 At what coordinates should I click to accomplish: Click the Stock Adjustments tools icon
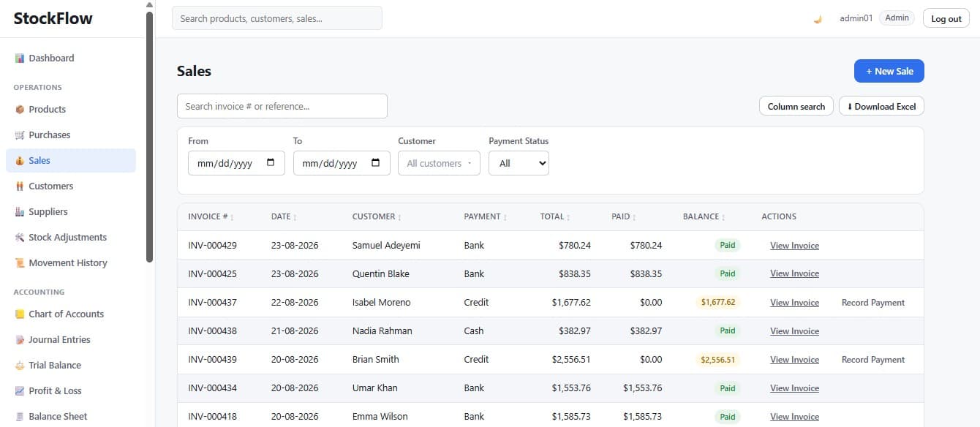coord(20,238)
